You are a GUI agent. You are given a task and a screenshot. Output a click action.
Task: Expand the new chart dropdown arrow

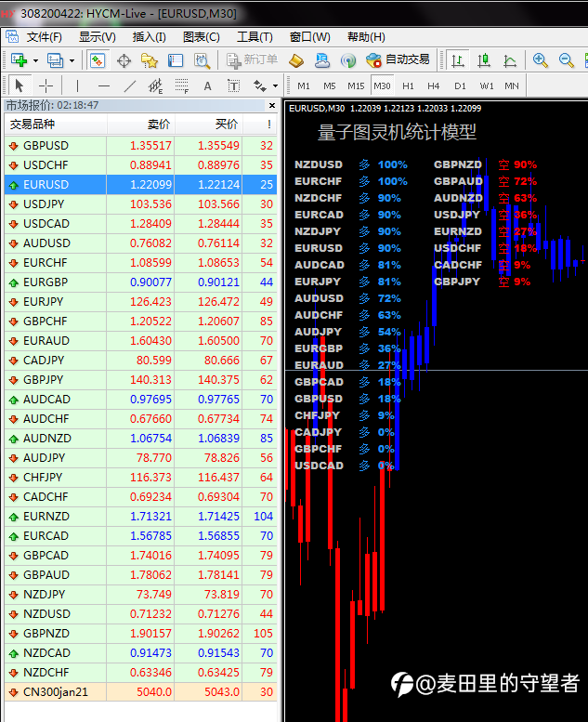[x=35, y=60]
